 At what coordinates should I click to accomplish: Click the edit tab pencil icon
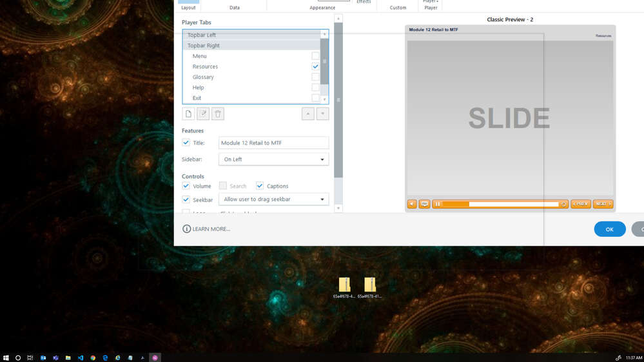click(203, 114)
